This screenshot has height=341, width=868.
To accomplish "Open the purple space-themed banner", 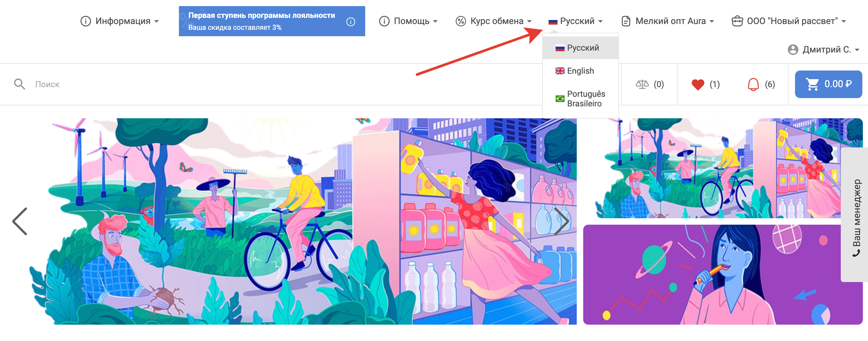I will coord(711,275).
